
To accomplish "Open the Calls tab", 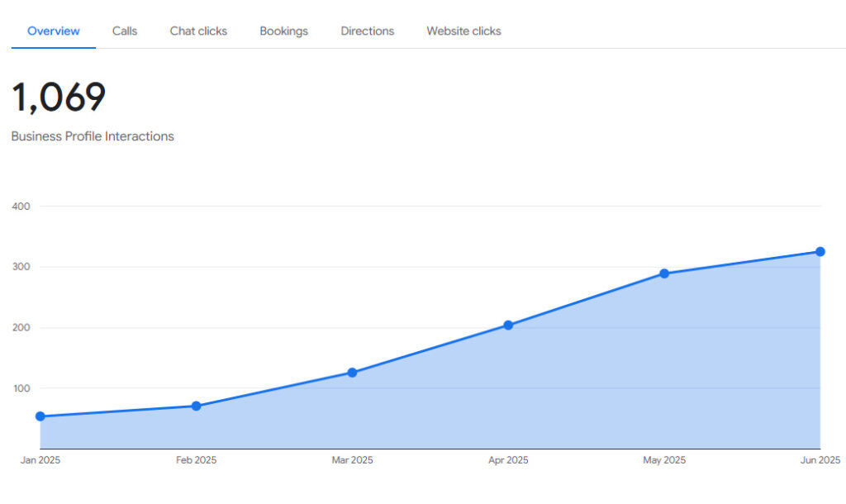I will 125,31.
